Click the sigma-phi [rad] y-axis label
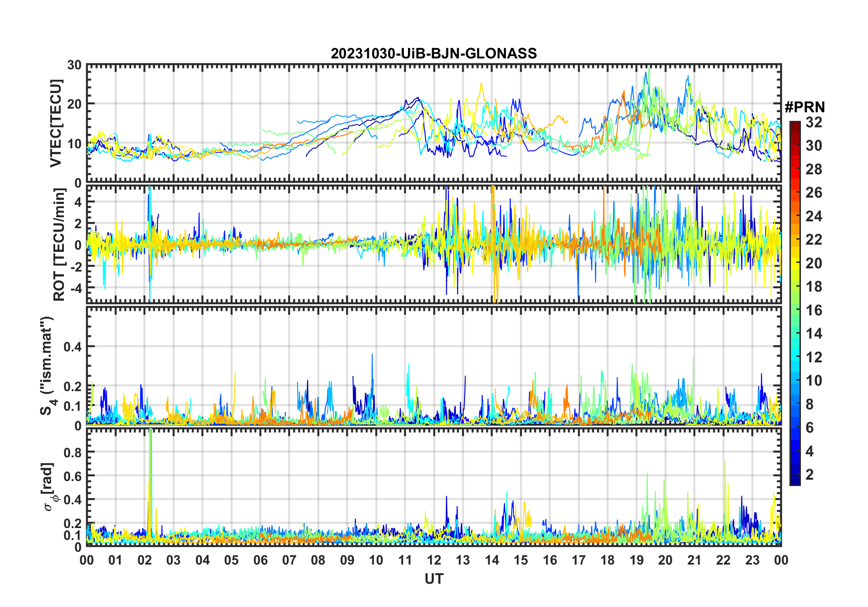 click(49, 487)
